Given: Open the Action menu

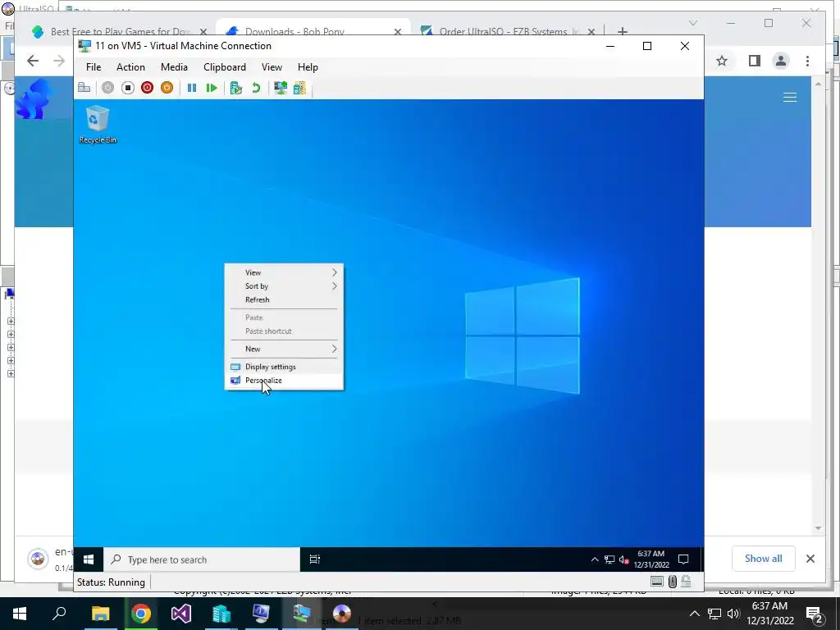Looking at the screenshot, I should [130, 67].
